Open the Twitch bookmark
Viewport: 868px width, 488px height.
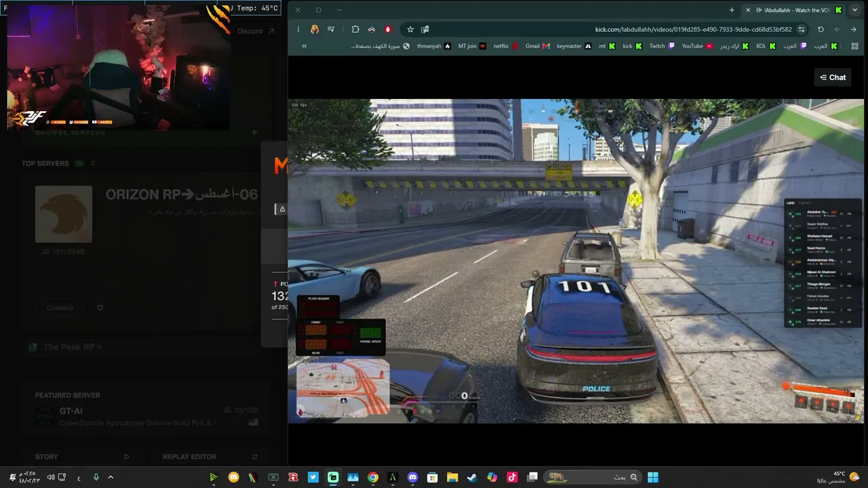tap(662, 46)
